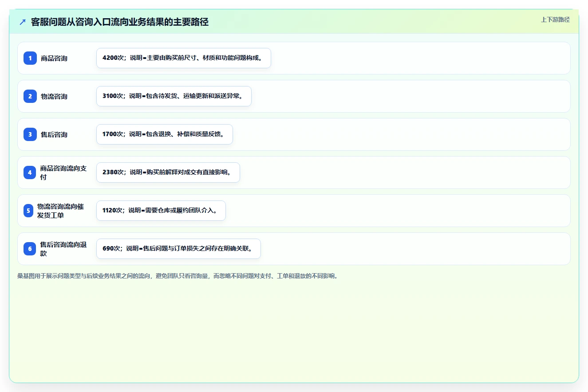Select number badge 2 for 物流咨询
The image size is (588, 392).
[x=30, y=96]
